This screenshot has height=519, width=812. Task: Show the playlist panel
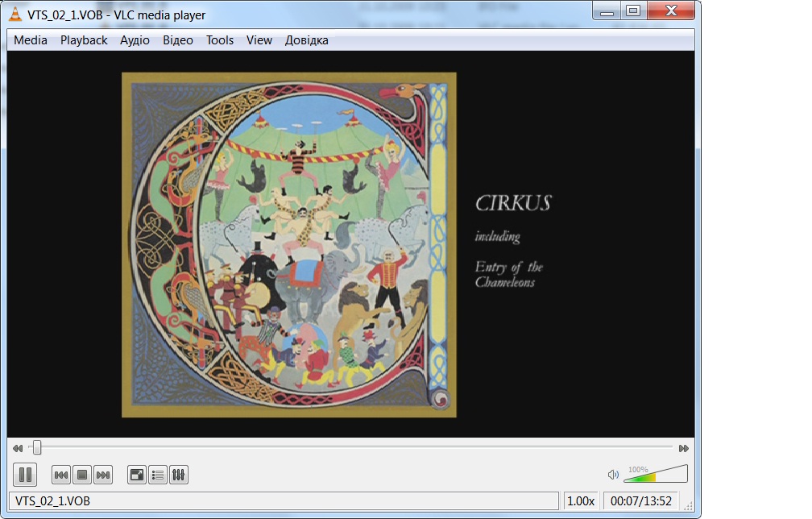(x=157, y=475)
